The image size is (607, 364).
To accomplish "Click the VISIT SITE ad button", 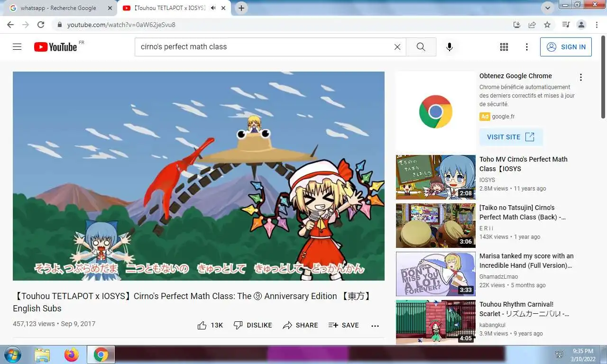I will 511,137.
